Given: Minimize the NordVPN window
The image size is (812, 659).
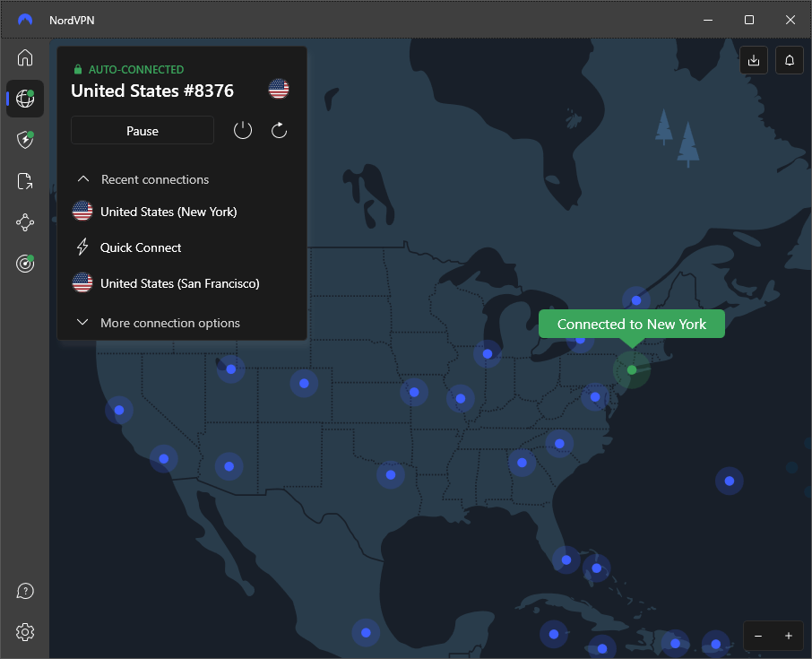Looking at the screenshot, I should (708, 20).
